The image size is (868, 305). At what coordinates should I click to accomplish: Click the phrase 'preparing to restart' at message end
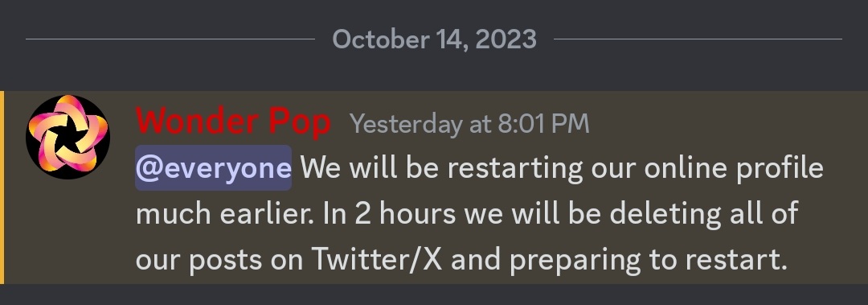coord(648,259)
